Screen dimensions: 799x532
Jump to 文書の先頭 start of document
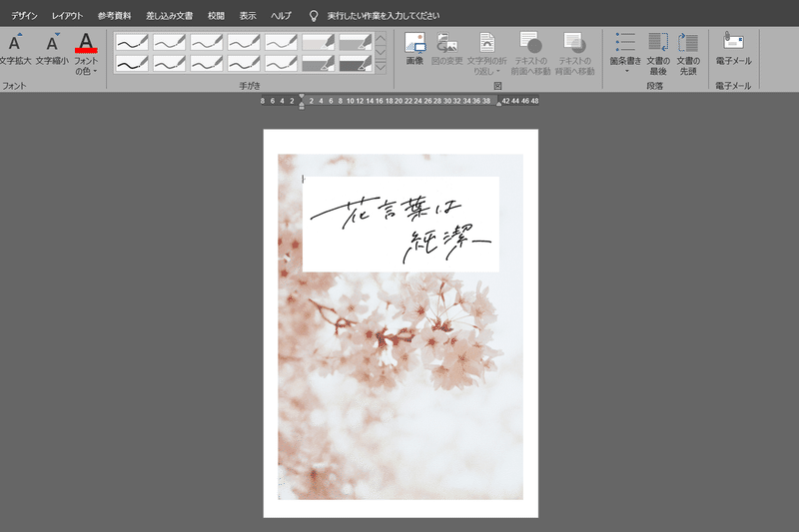(x=688, y=54)
